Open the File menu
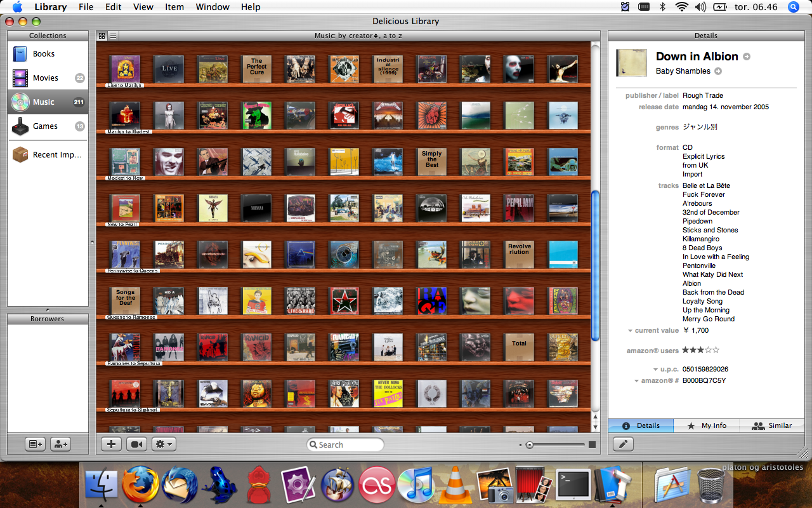The width and height of the screenshot is (812, 508). 86,7
